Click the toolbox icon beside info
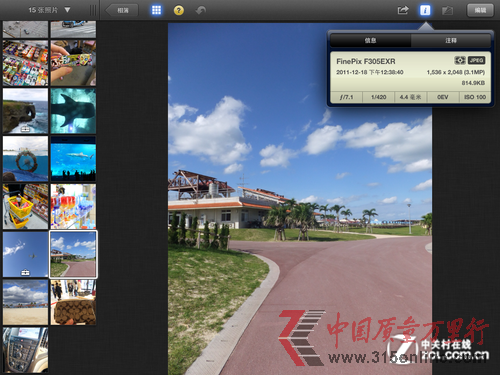 click(447, 11)
